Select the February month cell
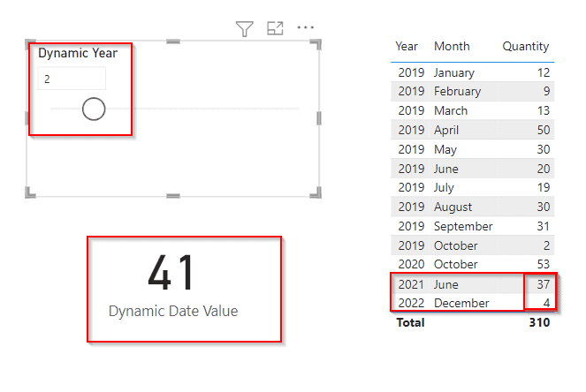586x392 pixels. (457, 92)
